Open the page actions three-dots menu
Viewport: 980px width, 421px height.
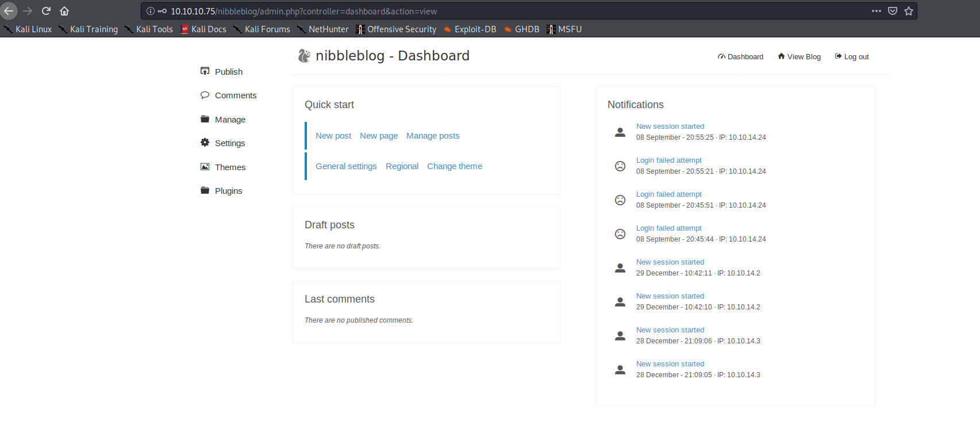click(876, 11)
